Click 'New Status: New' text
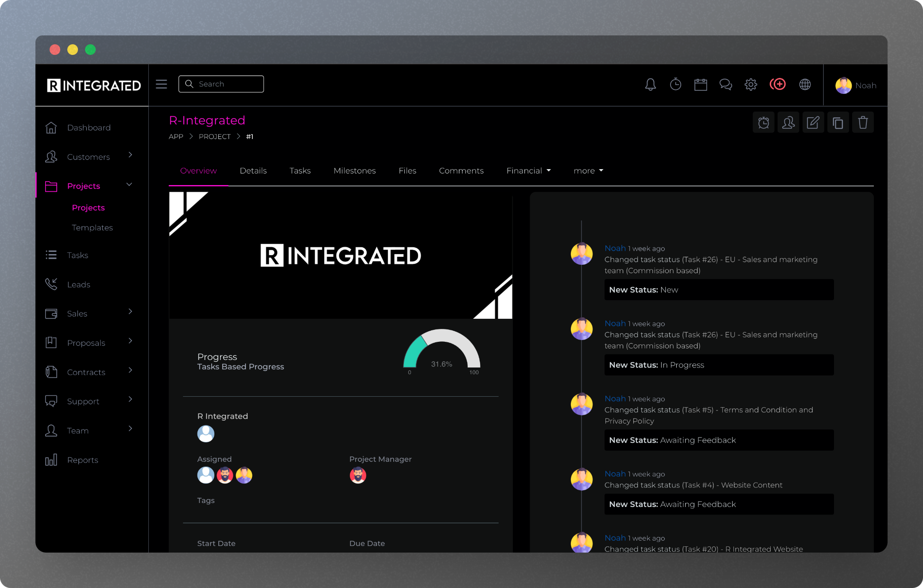The width and height of the screenshot is (923, 588). pos(644,290)
